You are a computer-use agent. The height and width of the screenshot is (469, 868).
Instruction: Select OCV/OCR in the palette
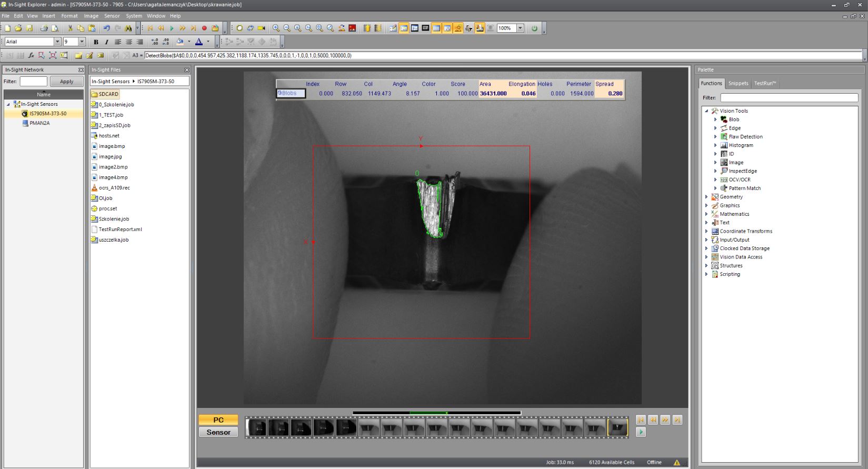[739, 179]
